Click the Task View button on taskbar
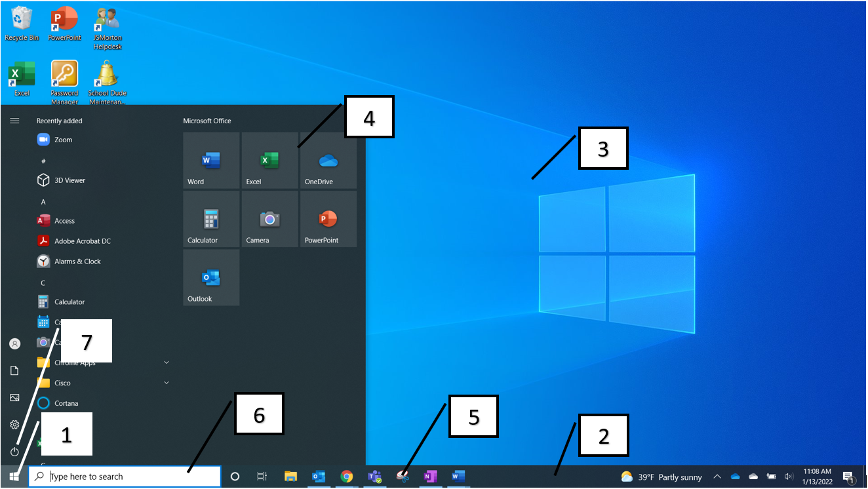 coord(262,477)
